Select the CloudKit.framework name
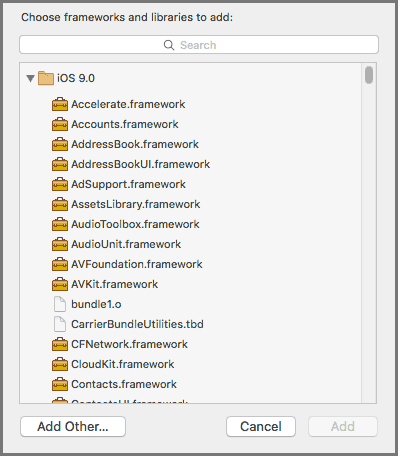This screenshot has width=398, height=456. (x=123, y=364)
